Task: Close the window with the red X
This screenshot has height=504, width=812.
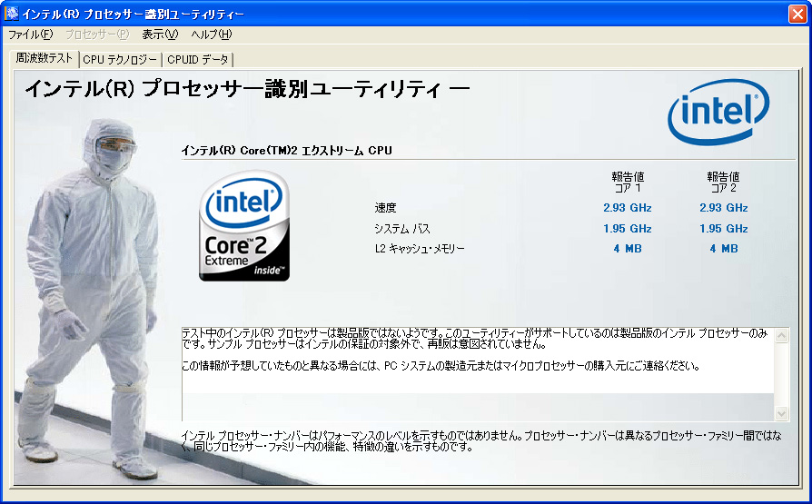Action: (797, 14)
